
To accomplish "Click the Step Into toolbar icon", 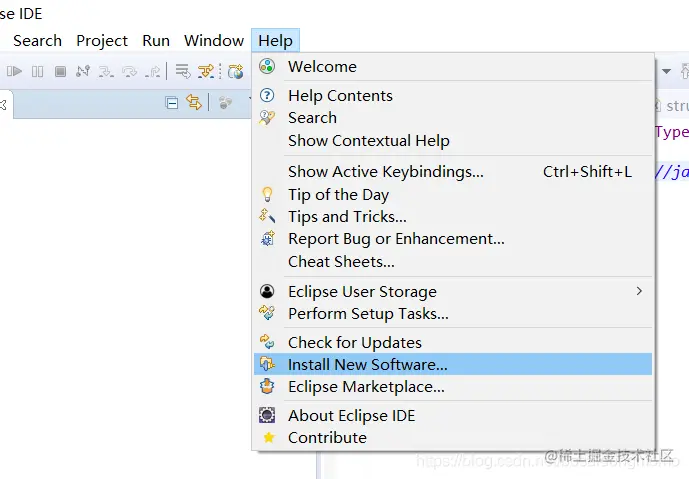I will coord(106,72).
